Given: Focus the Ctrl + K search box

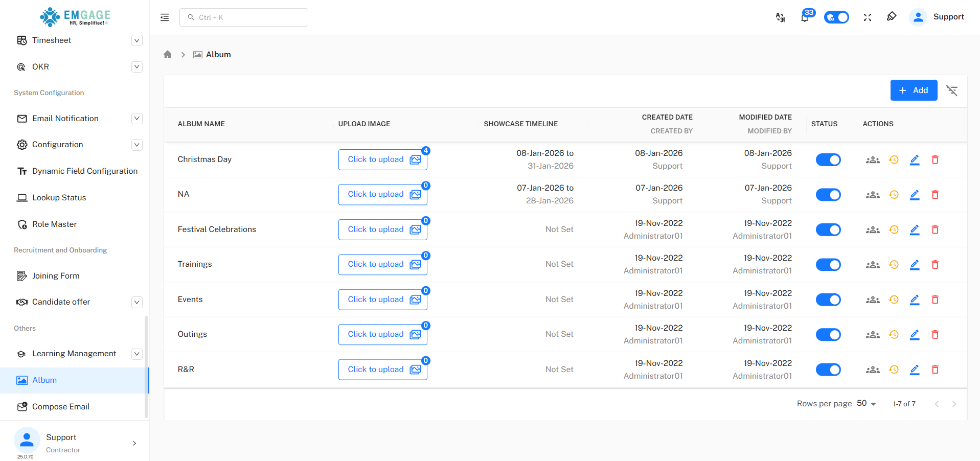Looking at the screenshot, I should (x=244, y=17).
